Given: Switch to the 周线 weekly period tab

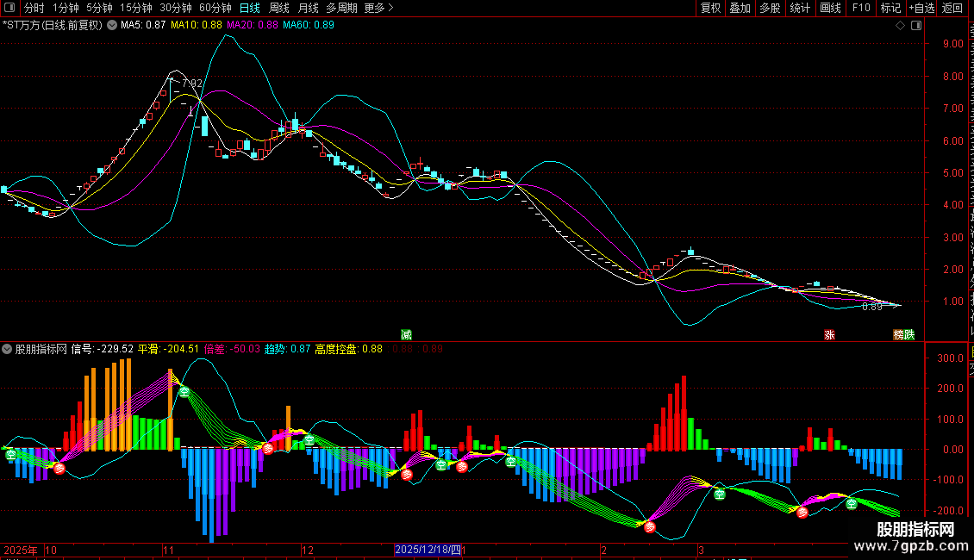Looking at the screenshot, I should click(x=279, y=8).
